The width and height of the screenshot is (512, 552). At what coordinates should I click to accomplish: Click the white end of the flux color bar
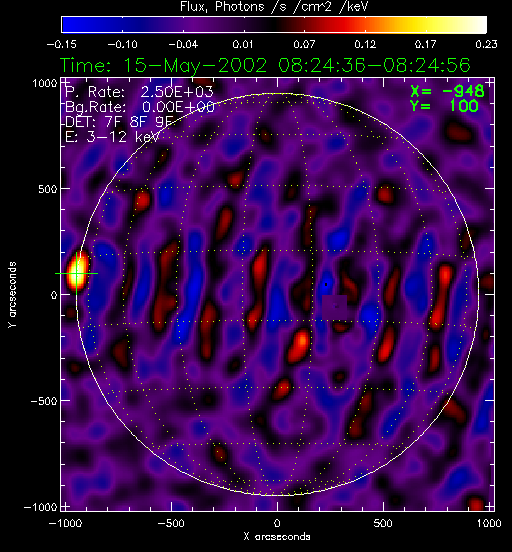pos(475,25)
